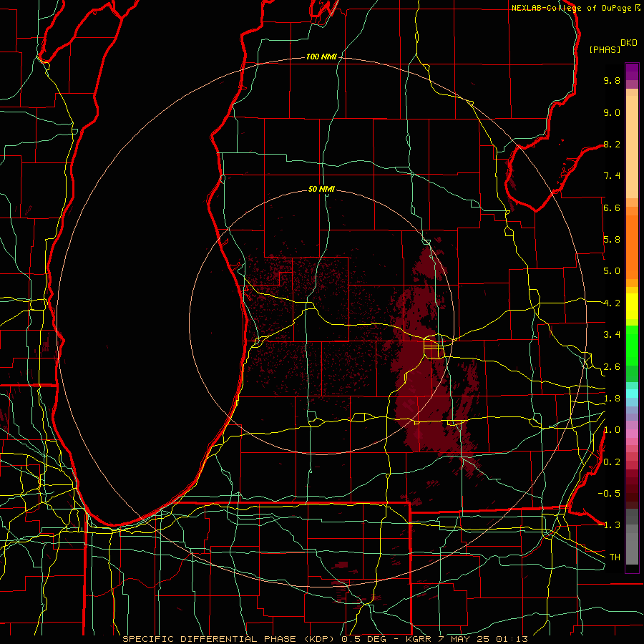The width and height of the screenshot is (644, 644).
Task: Select the bright green band of the color bar
Action: [632, 345]
